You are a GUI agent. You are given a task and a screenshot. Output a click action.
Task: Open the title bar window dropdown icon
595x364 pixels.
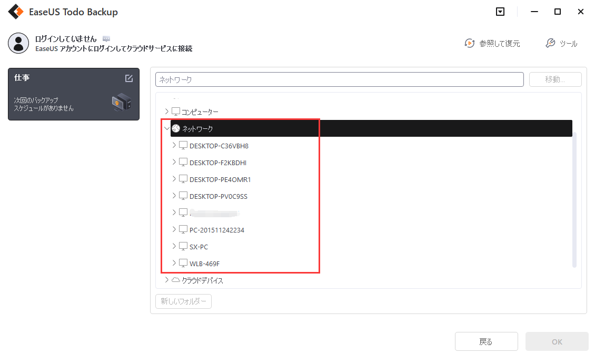point(500,11)
